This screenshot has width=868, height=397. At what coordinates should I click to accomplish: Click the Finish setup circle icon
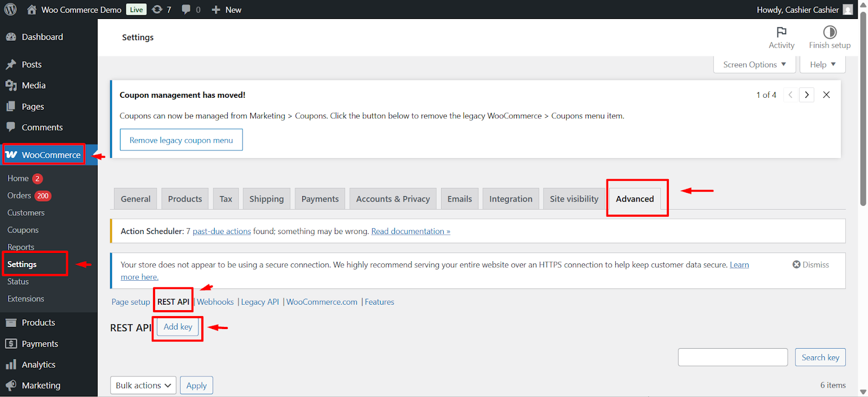(829, 32)
